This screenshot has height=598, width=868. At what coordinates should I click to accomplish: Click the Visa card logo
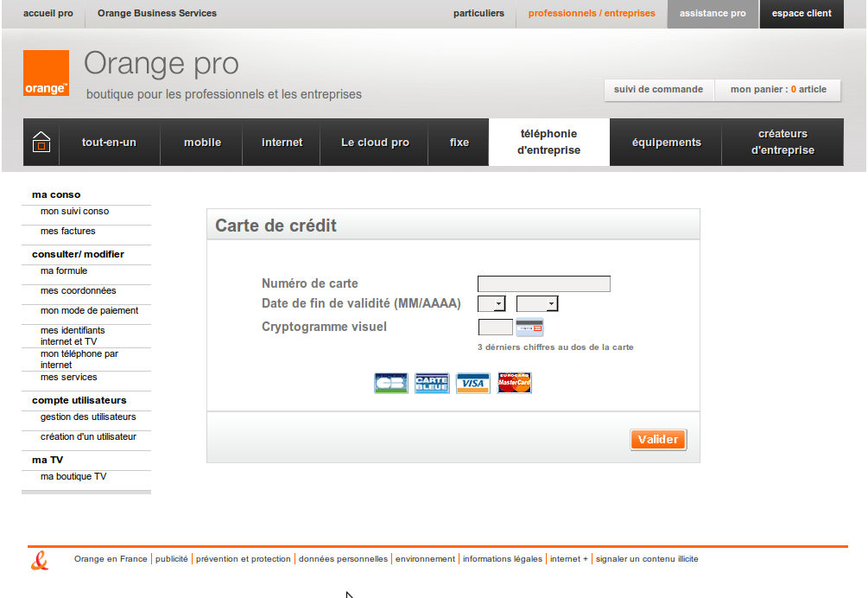coord(472,383)
